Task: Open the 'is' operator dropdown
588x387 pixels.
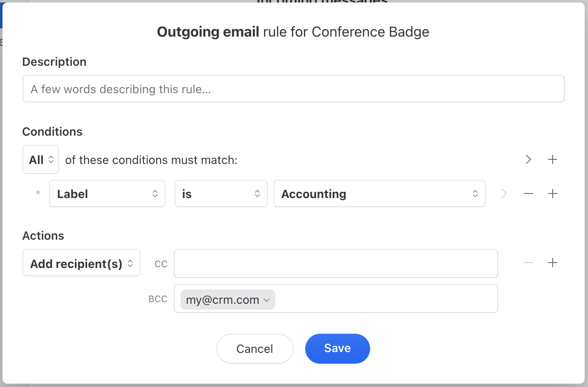Action: [x=221, y=193]
